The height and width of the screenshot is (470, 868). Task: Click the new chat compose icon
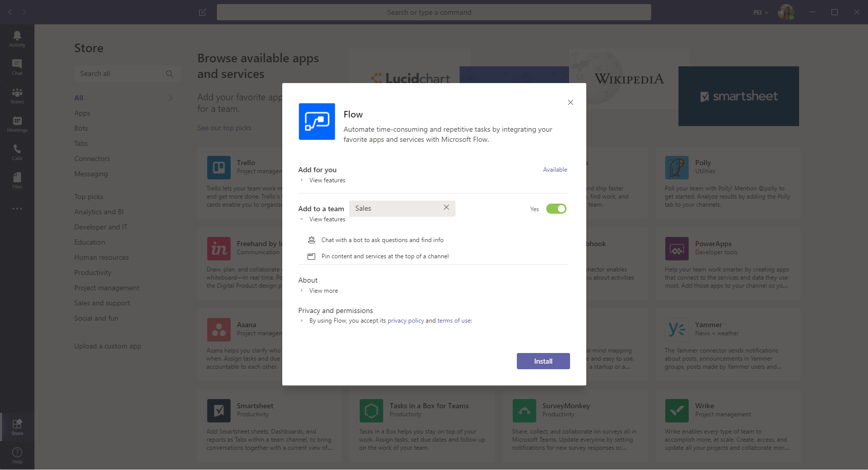pyautogui.click(x=203, y=12)
